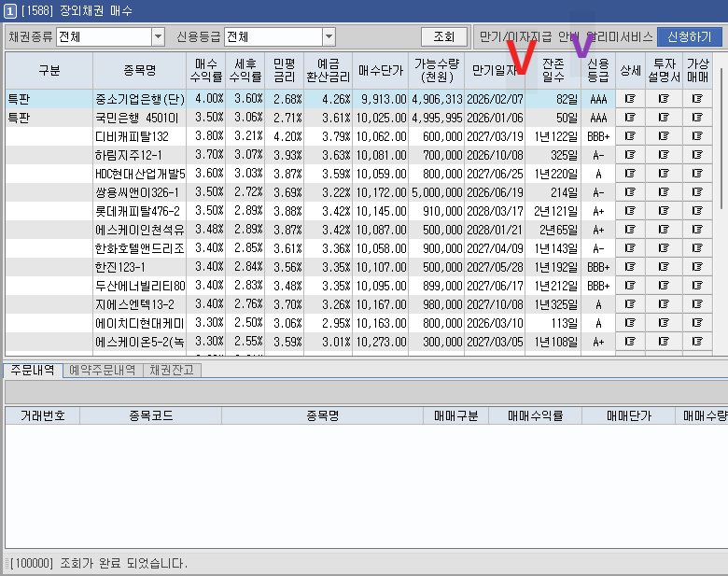Click the 가능수량(천원) column header

tap(437, 71)
